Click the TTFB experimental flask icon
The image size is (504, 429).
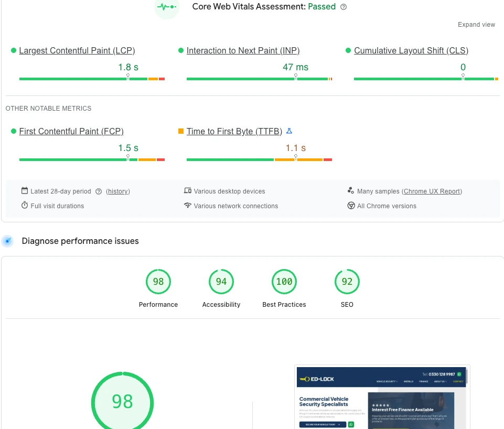click(289, 131)
